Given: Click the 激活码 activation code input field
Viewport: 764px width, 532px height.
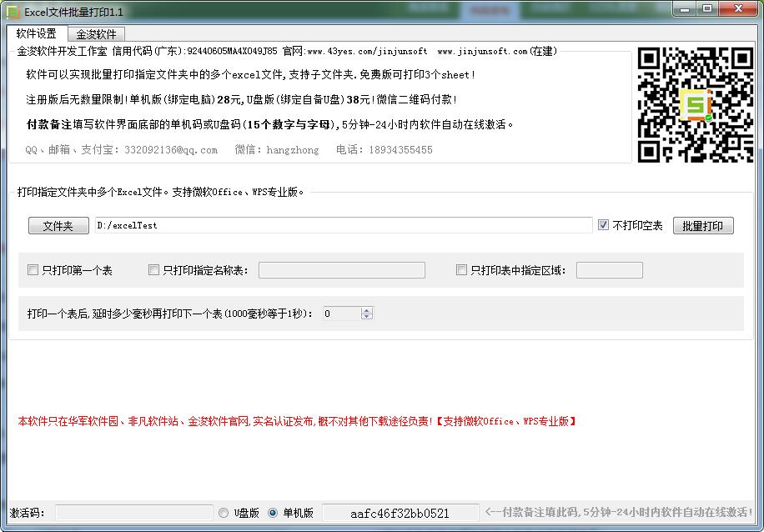Looking at the screenshot, I should (133, 513).
